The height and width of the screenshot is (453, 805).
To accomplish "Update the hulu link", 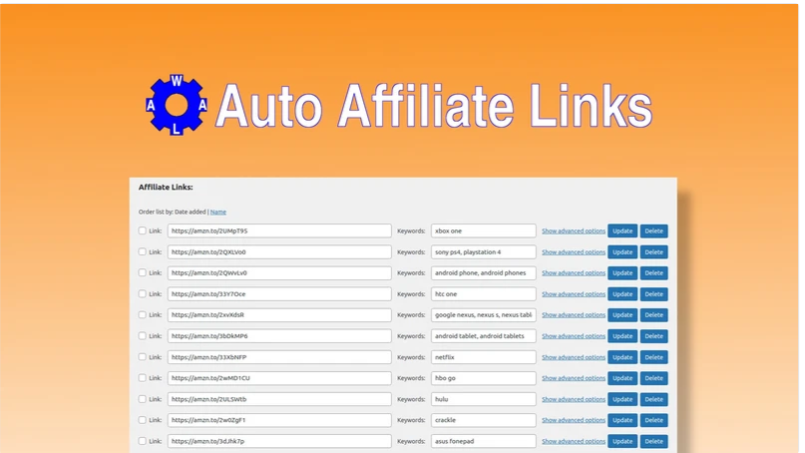I will coord(623,399).
